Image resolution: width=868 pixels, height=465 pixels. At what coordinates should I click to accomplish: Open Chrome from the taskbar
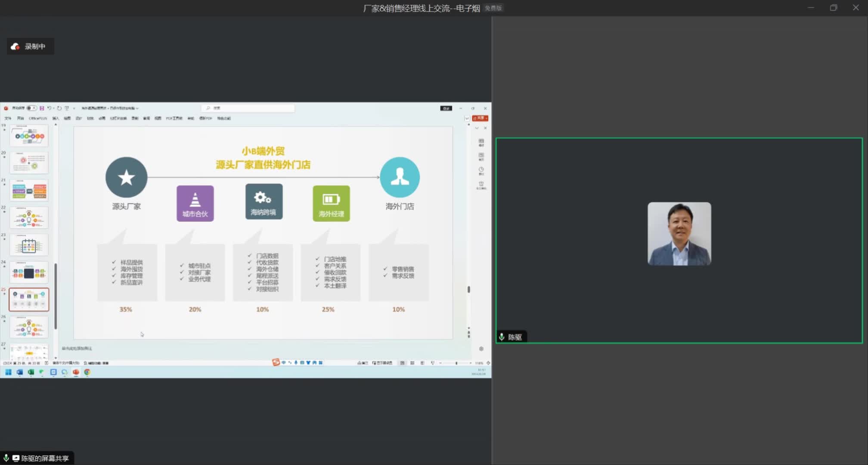[x=87, y=372]
